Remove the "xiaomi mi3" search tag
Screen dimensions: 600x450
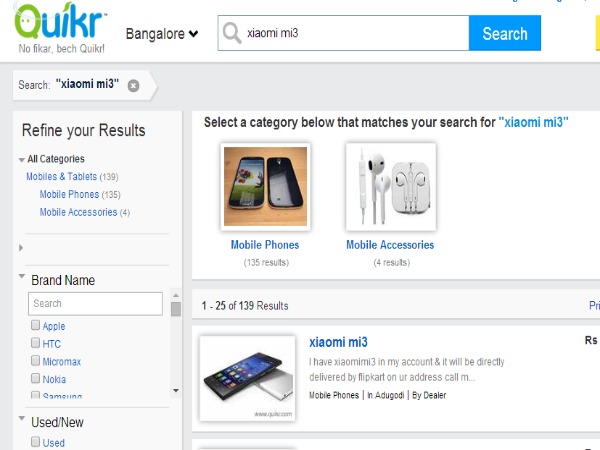point(133,85)
